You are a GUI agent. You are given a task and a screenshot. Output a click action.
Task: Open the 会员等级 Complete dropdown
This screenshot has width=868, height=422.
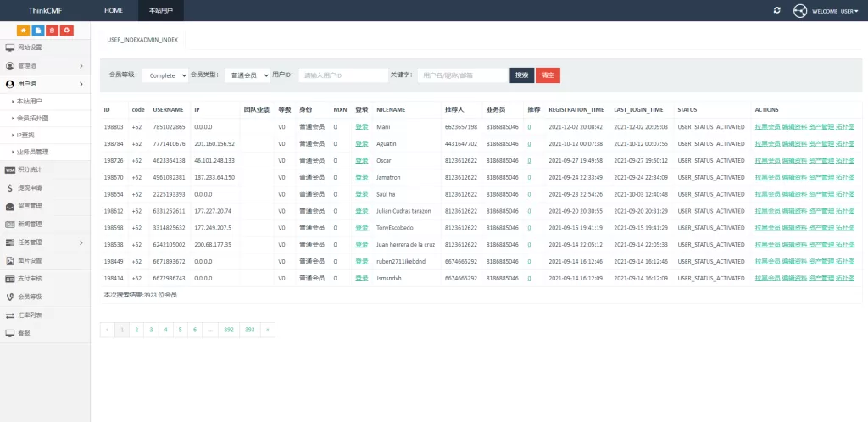click(164, 75)
